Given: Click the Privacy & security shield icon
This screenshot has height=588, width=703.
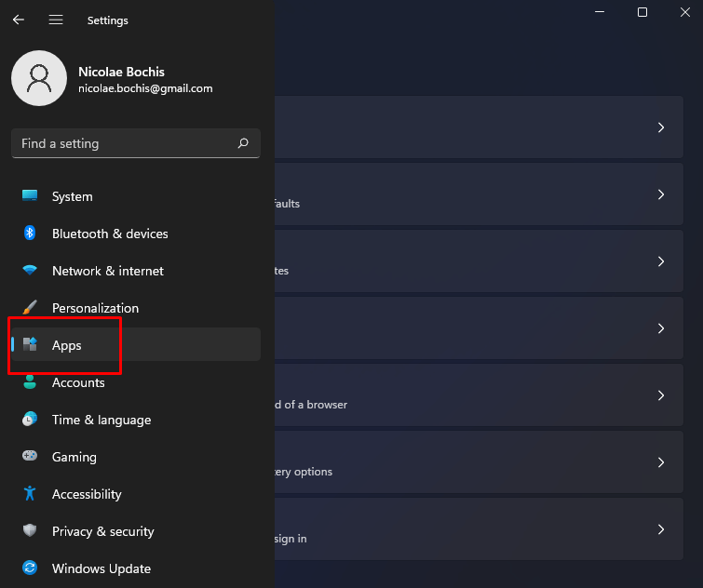Looking at the screenshot, I should [30, 531].
